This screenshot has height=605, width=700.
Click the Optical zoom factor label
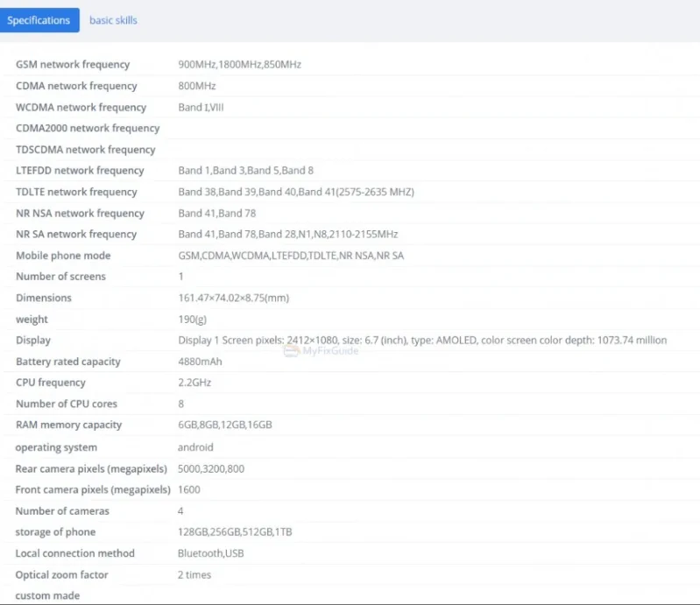[61, 574]
